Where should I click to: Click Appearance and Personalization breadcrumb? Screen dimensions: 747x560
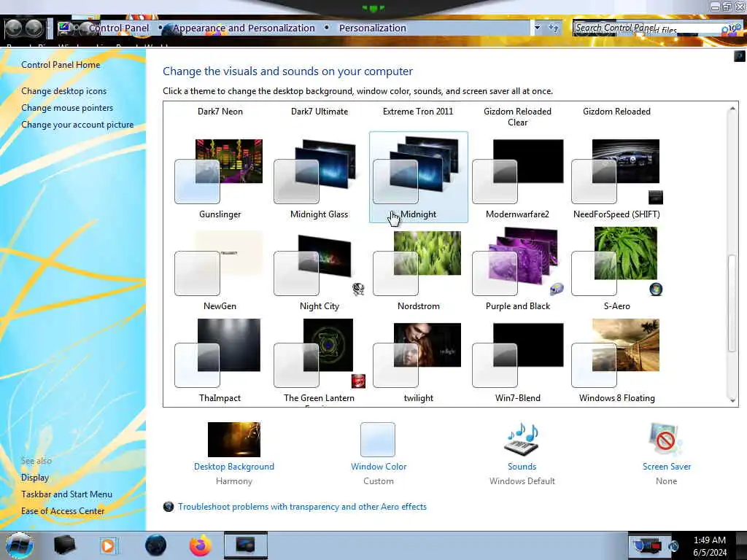[x=244, y=28]
